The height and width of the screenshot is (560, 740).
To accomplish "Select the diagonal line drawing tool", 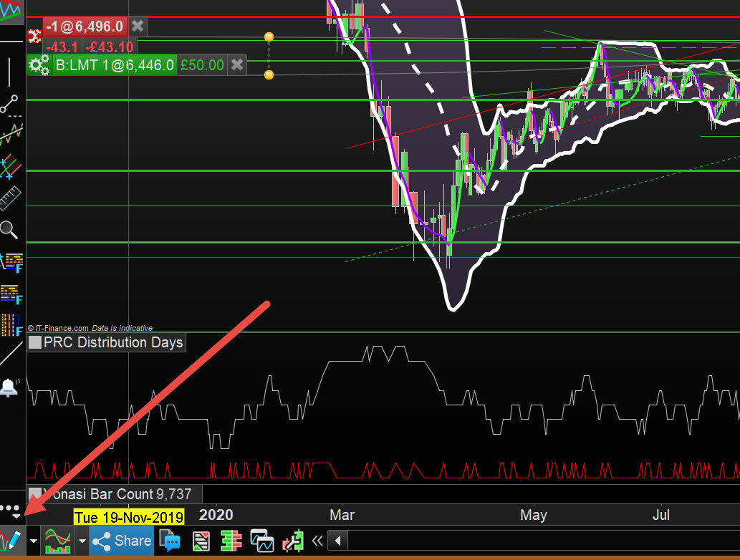I will pyautogui.click(x=11, y=353).
